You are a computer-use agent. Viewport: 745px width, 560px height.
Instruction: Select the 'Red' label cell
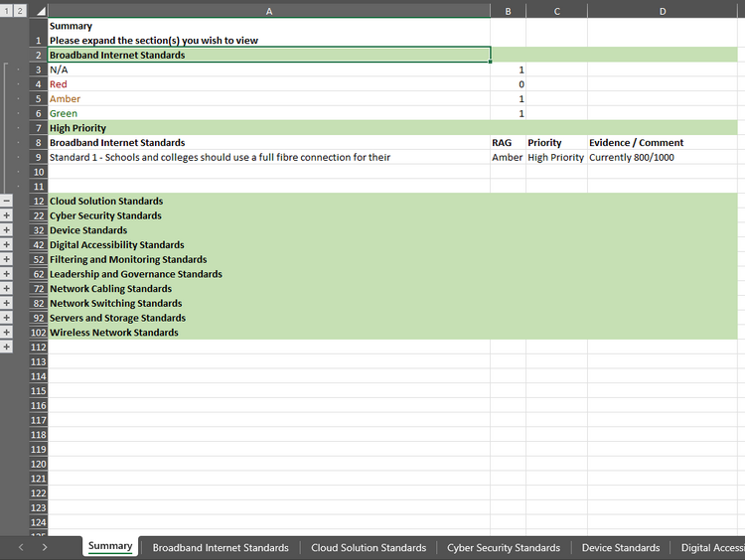[269, 84]
